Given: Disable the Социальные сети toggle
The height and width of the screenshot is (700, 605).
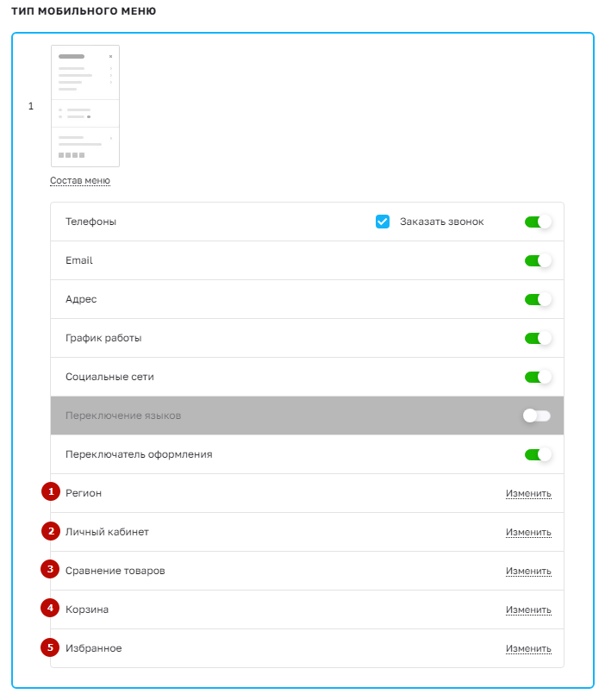Looking at the screenshot, I should tap(538, 377).
